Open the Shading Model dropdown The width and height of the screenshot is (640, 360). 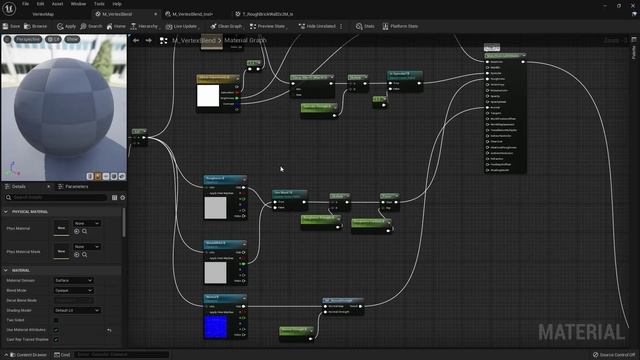pos(77,310)
